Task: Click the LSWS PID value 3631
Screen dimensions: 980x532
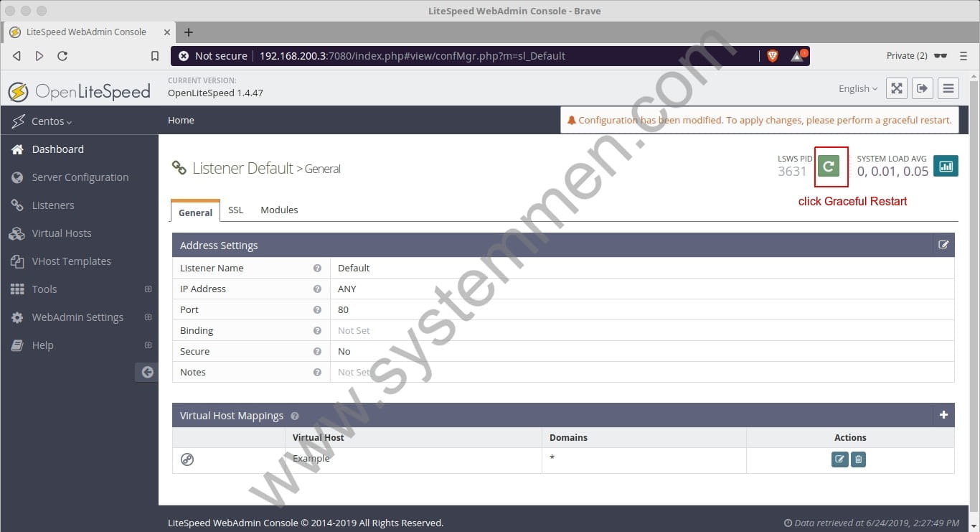Action: click(792, 171)
